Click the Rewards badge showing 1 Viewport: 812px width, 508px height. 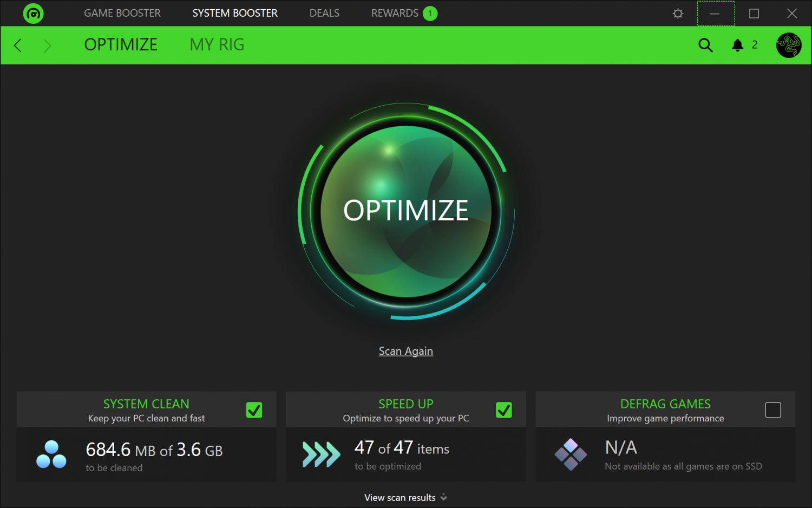pyautogui.click(x=430, y=14)
